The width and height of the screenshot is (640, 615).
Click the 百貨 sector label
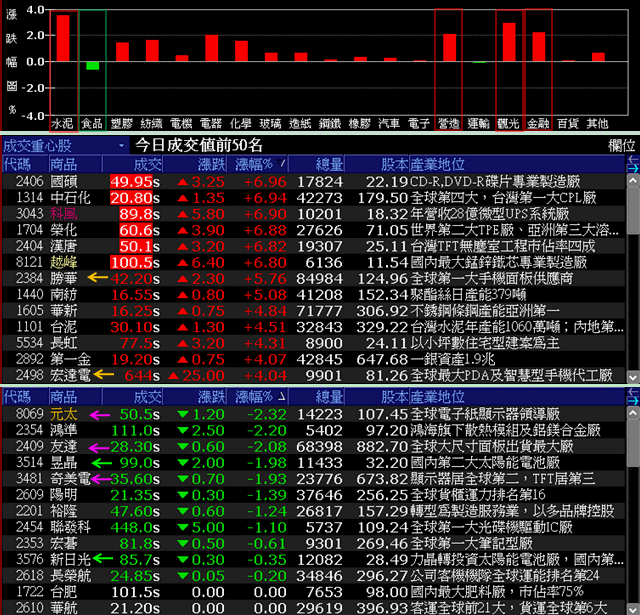point(568,124)
